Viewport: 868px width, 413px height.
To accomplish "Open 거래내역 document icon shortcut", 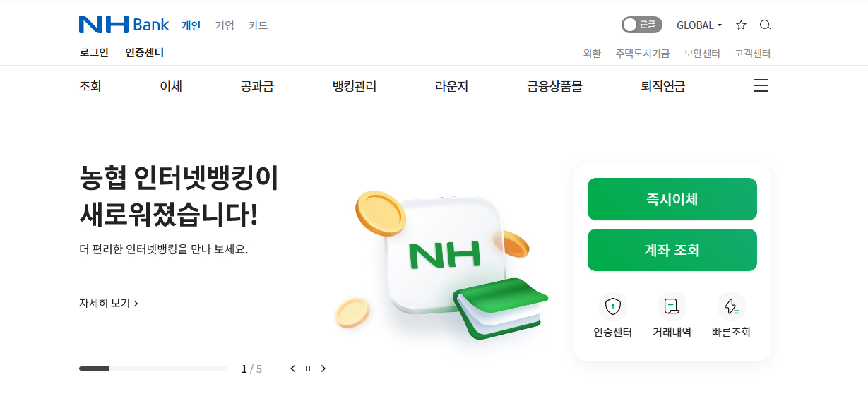I will coord(672,306).
